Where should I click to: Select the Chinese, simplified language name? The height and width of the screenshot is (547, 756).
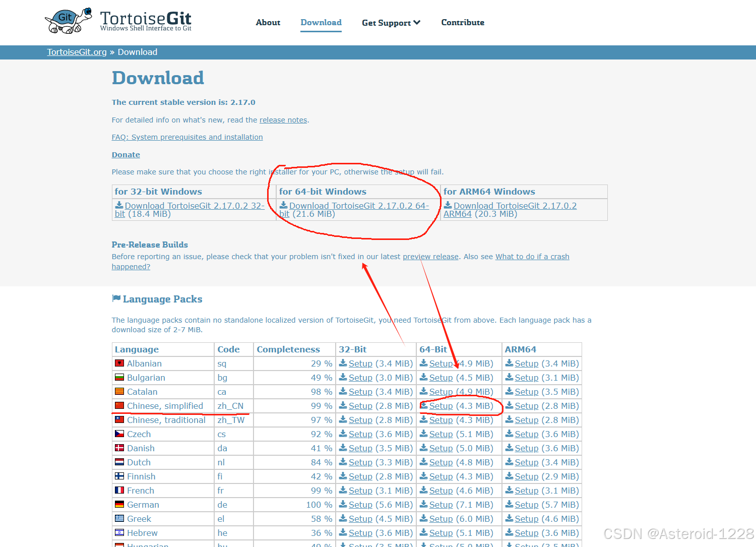165,406
